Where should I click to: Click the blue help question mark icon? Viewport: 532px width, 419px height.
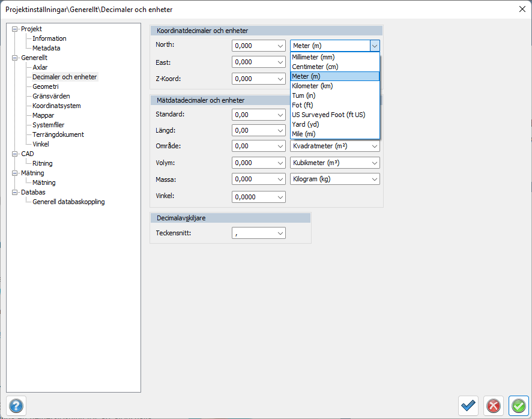[16, 406]
